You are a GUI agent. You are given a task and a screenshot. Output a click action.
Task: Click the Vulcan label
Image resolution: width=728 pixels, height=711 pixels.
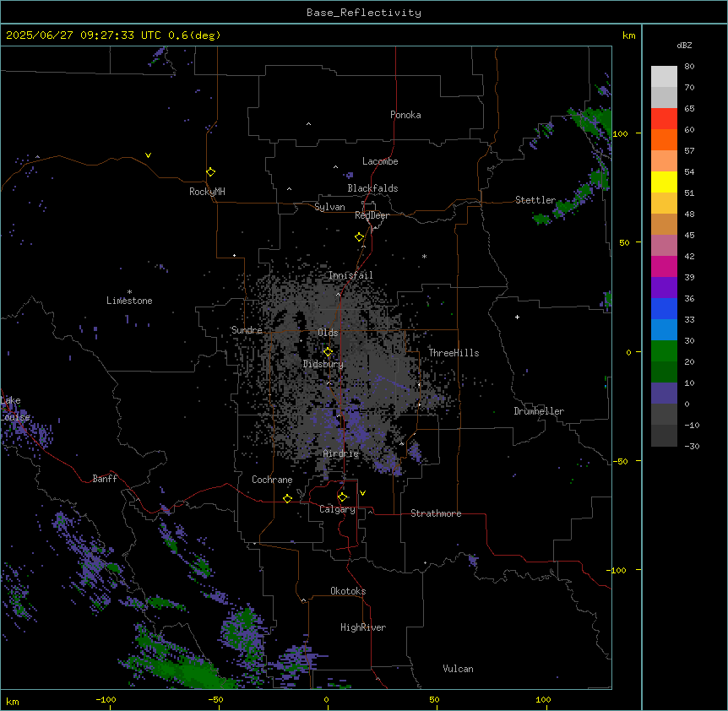click(x=459, y=669)
